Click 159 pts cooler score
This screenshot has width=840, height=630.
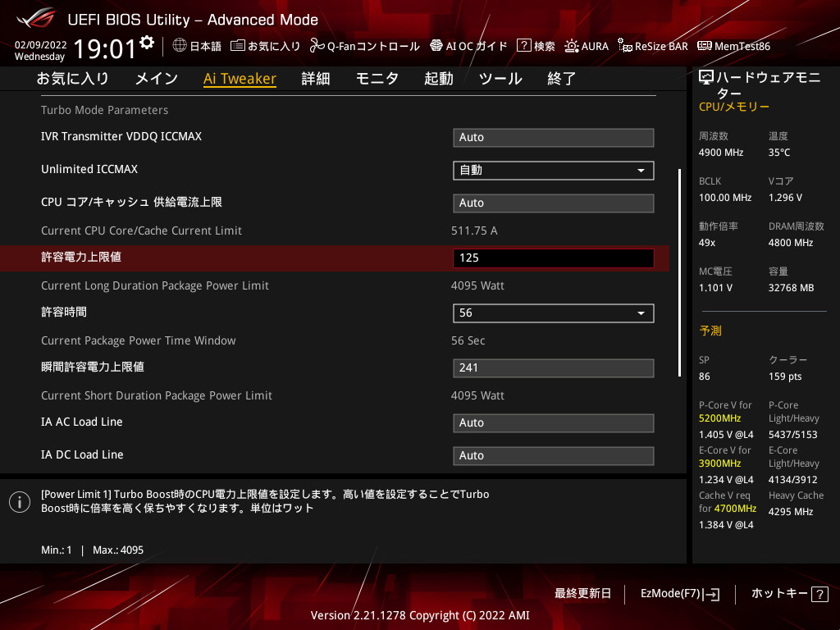pos(785,377)
